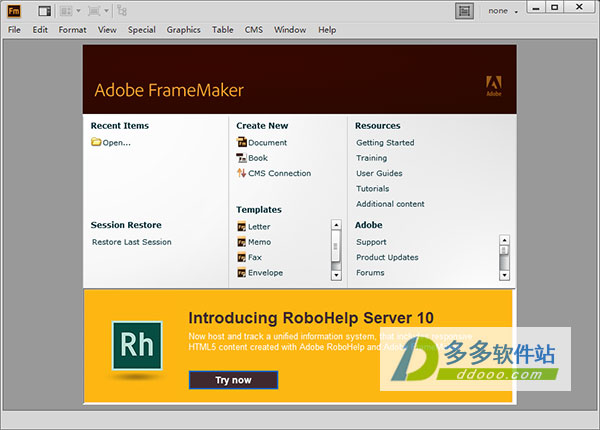Click the Adobe list scroll down arrow
Viewport: 600px width, 430px height.
click(x=504, y=275)
